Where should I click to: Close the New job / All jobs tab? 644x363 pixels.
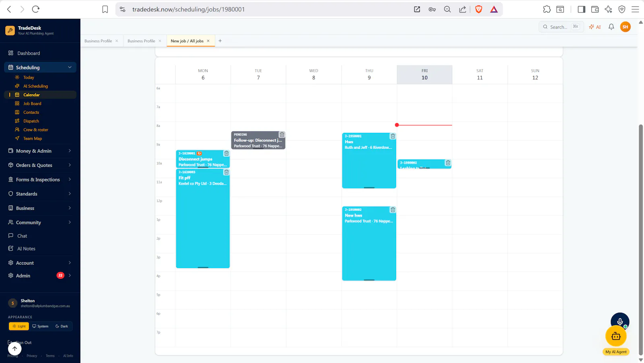pyautogui.click(x=208, y=41)
